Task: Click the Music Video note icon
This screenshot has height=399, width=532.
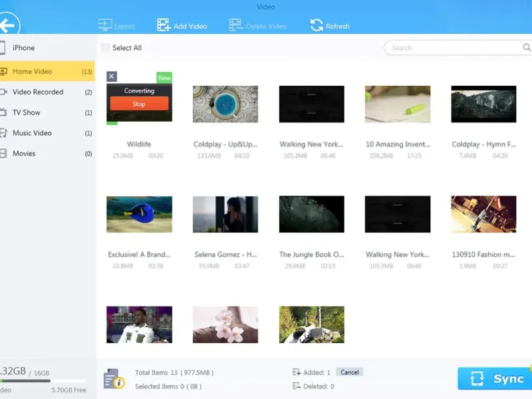Action: tap(3, 132)
